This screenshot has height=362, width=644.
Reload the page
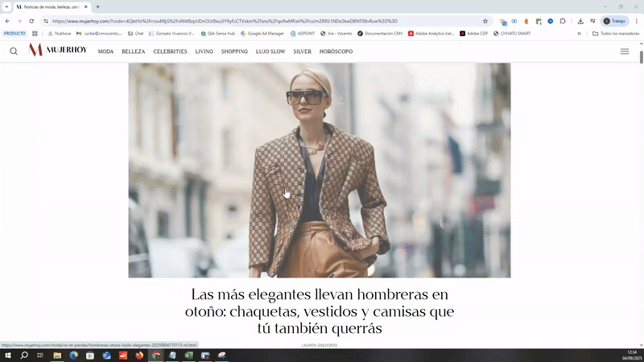(31, 21)
